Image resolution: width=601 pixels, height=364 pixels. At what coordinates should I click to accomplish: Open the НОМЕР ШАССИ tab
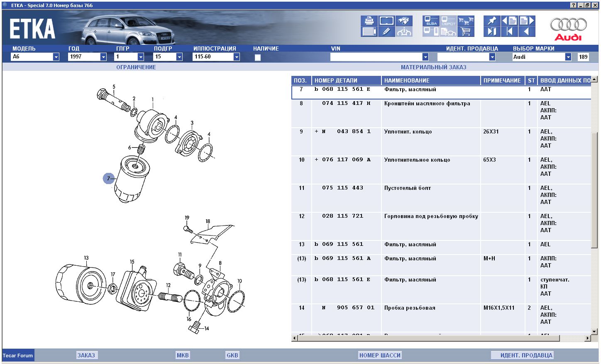tap(380, 355)
